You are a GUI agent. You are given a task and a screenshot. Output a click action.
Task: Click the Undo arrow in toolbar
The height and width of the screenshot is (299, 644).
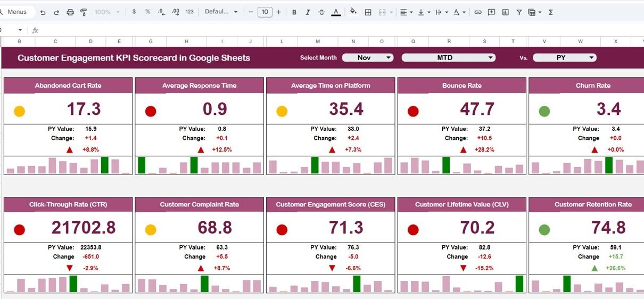tap(43, 12)
